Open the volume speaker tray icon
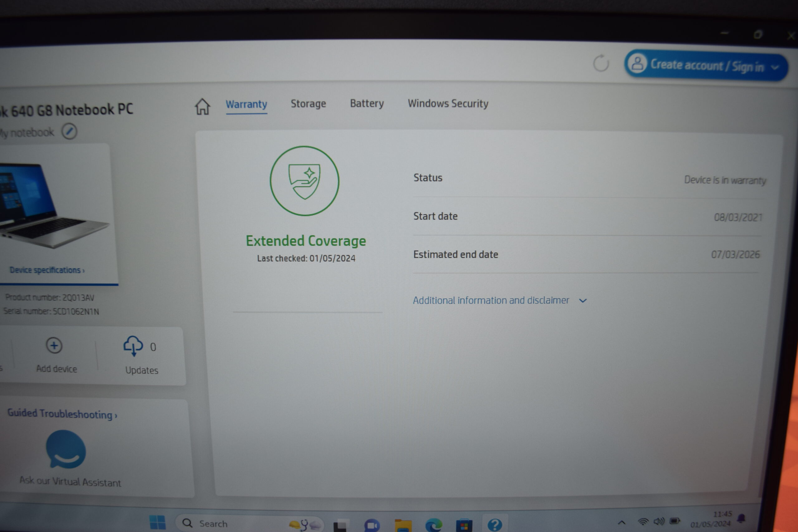798x532 pixels. (659, 521)
